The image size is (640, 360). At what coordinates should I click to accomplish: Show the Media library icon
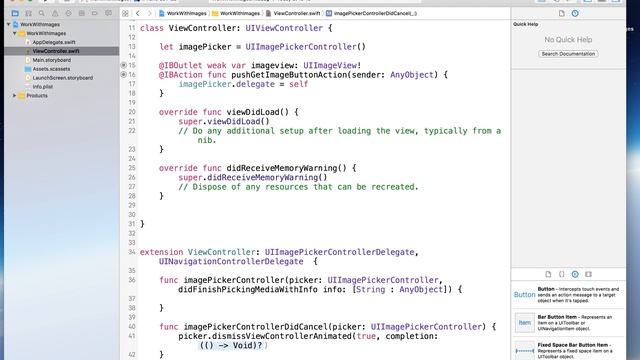click(x=588, y=274)
